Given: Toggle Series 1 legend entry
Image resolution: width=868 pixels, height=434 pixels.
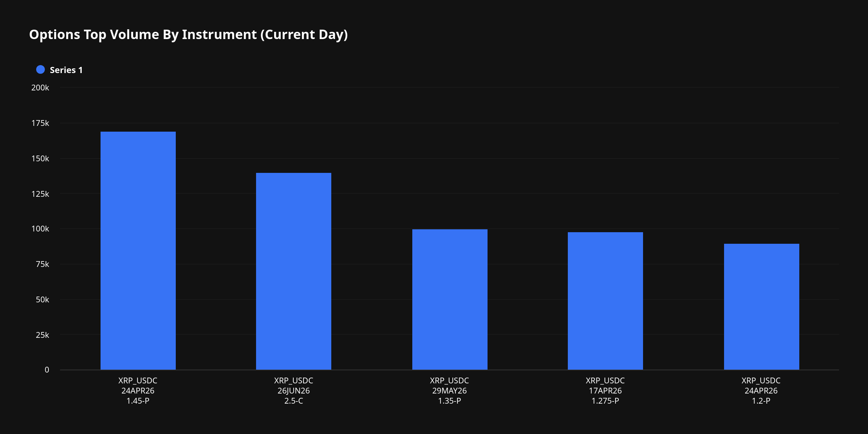Looking at the screenshot, I should pyautogui.click(x=66, y=70).
